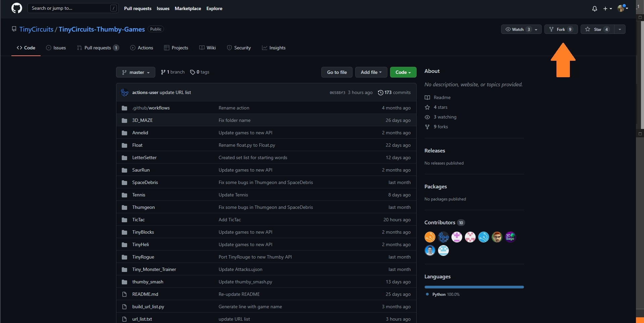Expand the green Code dropdown
This screenshot has height=323, width=644.
coord(403,72)
